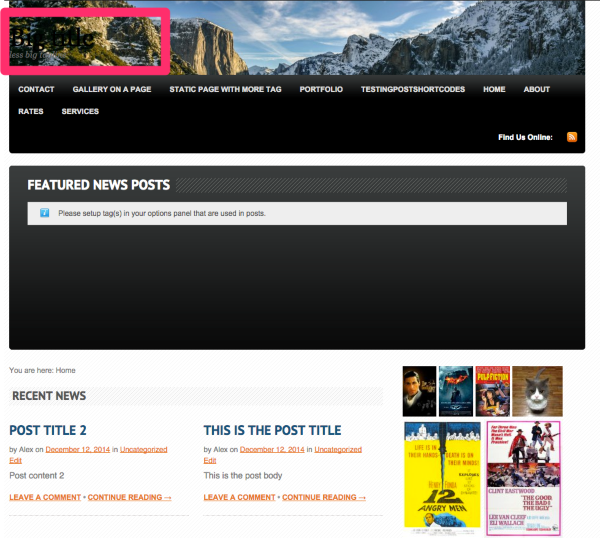Click the blue info icon in notice

pos(44,213)
